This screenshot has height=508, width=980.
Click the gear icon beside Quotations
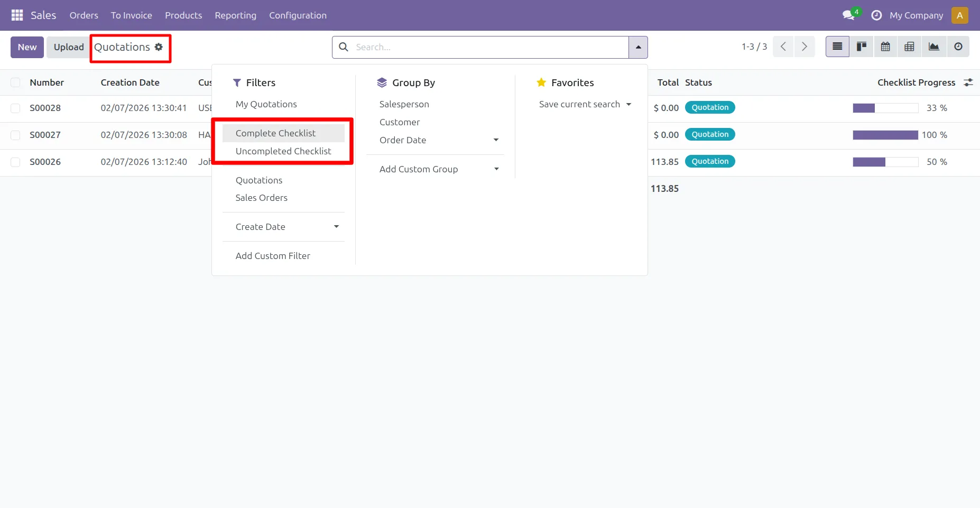159,47
